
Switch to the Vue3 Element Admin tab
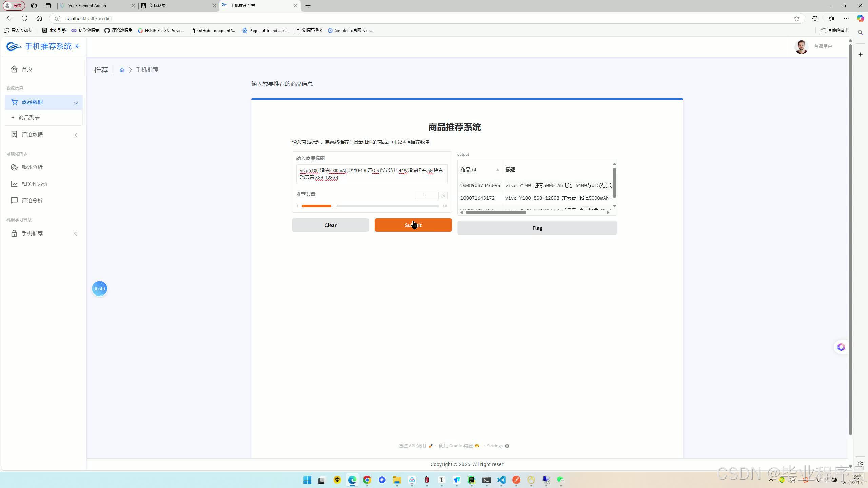(x=97, y=6)
